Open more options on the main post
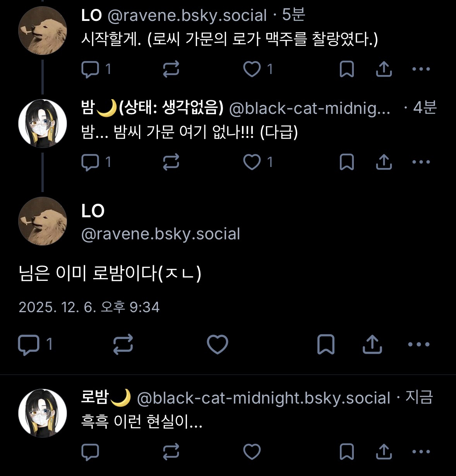 (x=419, y=344)
